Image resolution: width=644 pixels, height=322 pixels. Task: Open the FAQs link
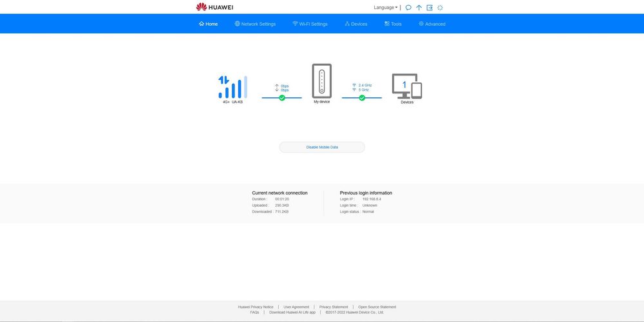[x=254, y=312]
